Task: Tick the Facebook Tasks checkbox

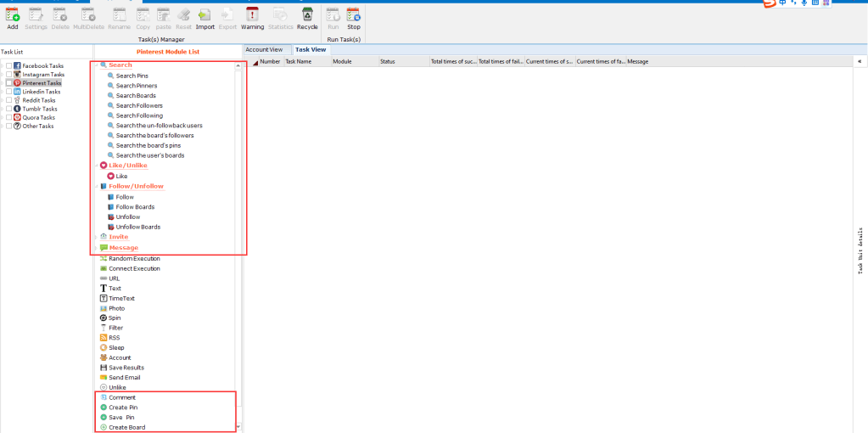Action: click(8, 65)
